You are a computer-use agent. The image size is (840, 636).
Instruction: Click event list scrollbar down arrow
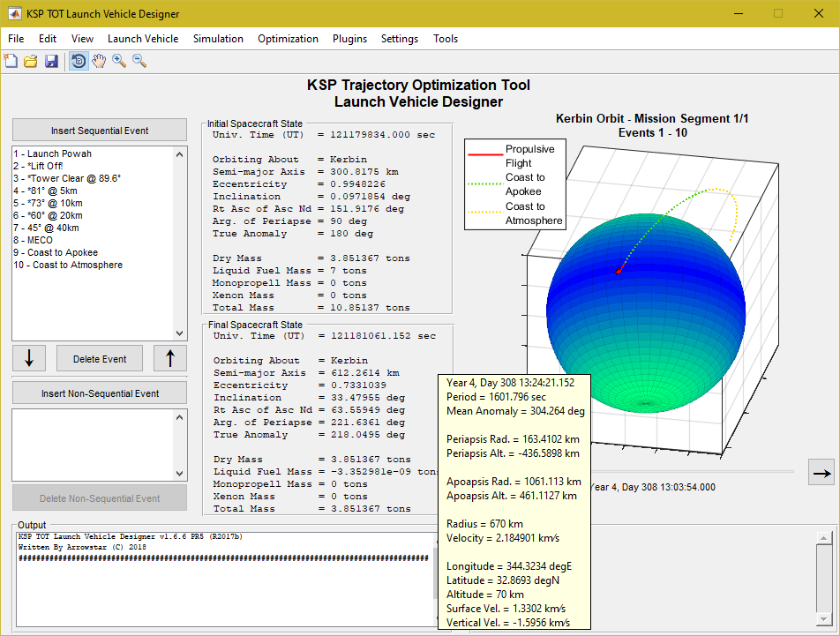pos(179,333)
